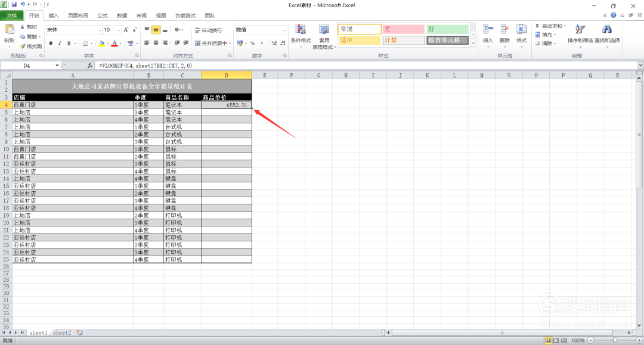This screenshot has width=644, height=345.
Task: Open the font size 10 dropdown
Action: pos(119,30)
